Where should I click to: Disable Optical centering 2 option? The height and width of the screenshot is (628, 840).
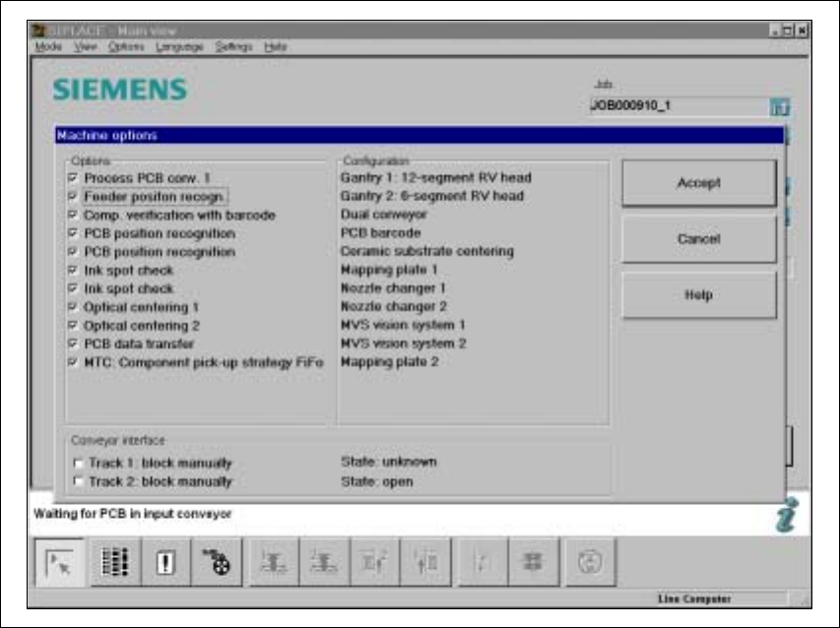[73, 325]
